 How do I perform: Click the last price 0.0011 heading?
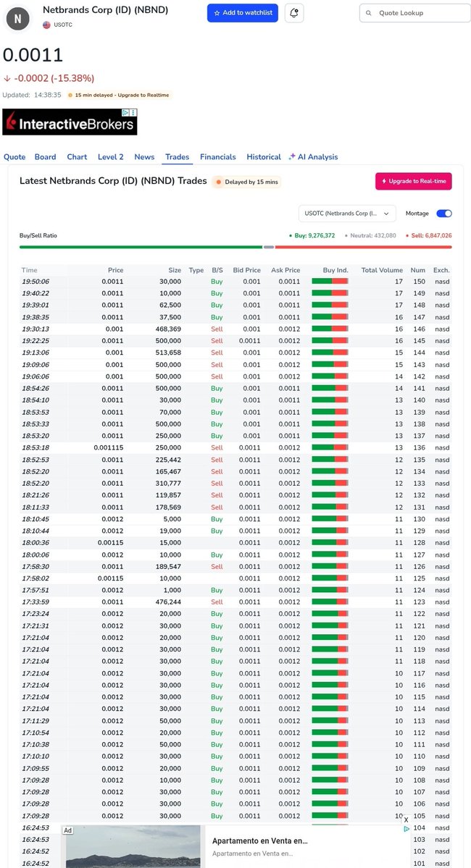[33, 55]
